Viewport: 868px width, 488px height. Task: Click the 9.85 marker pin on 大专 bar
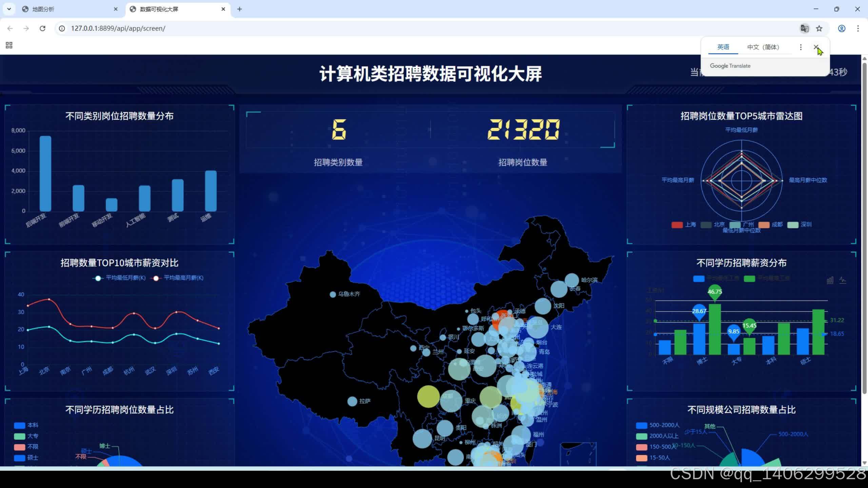pos(734,333)
